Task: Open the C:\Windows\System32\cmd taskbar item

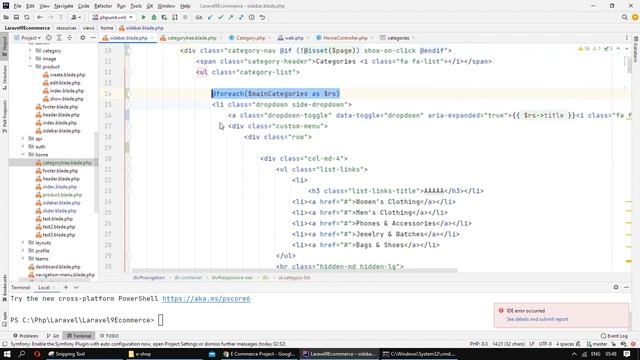Action: click(x=420, y=354)
